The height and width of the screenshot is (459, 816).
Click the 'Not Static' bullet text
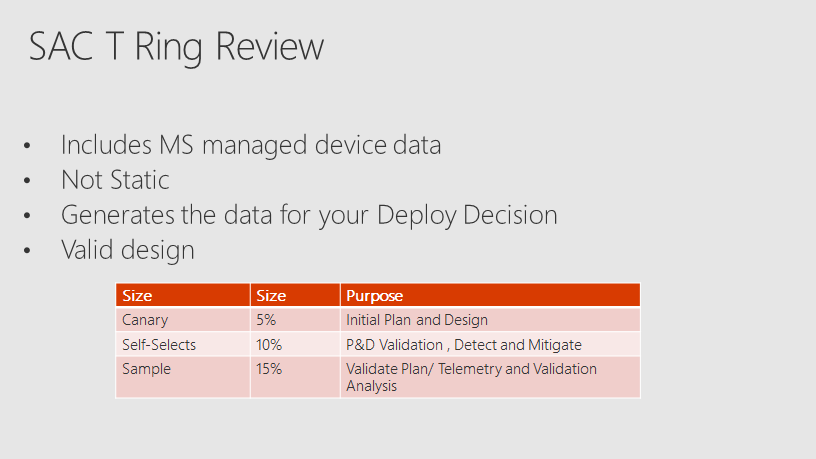115,180
